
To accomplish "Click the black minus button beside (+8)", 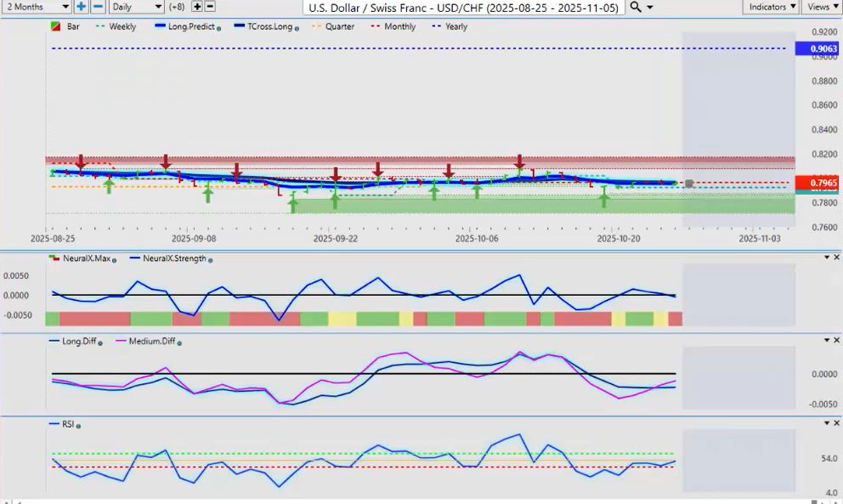I will tap(210, 7).
